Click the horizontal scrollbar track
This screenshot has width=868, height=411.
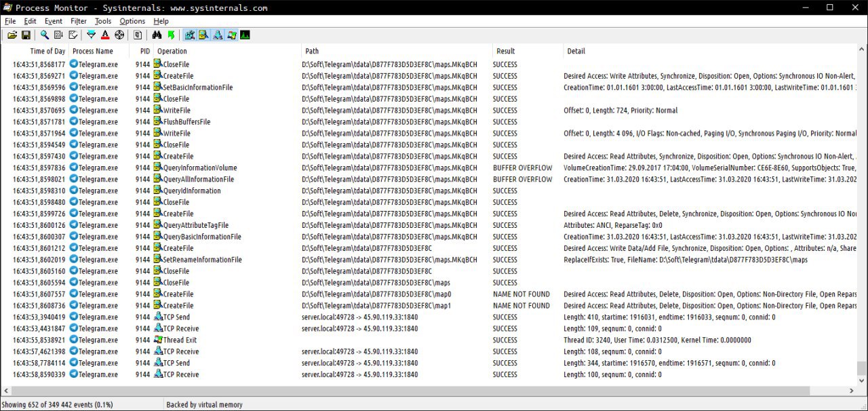coord(828,391)
